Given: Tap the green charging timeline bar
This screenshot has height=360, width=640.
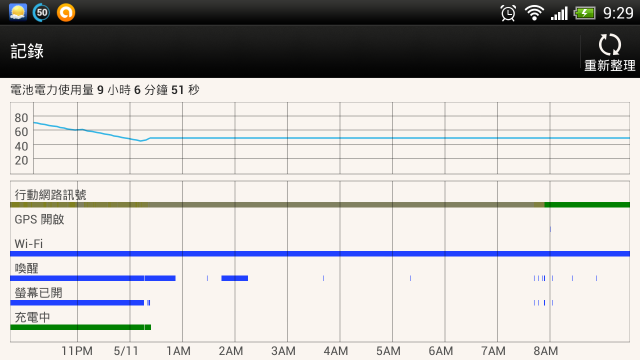Looking at the screenshot, I should pyautogui.click(x=80, y=327).
